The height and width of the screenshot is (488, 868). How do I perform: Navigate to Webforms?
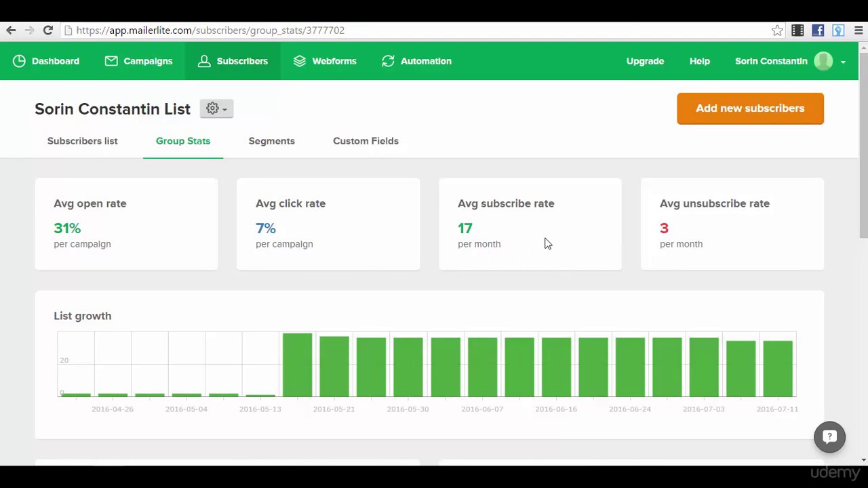[325, 61]
